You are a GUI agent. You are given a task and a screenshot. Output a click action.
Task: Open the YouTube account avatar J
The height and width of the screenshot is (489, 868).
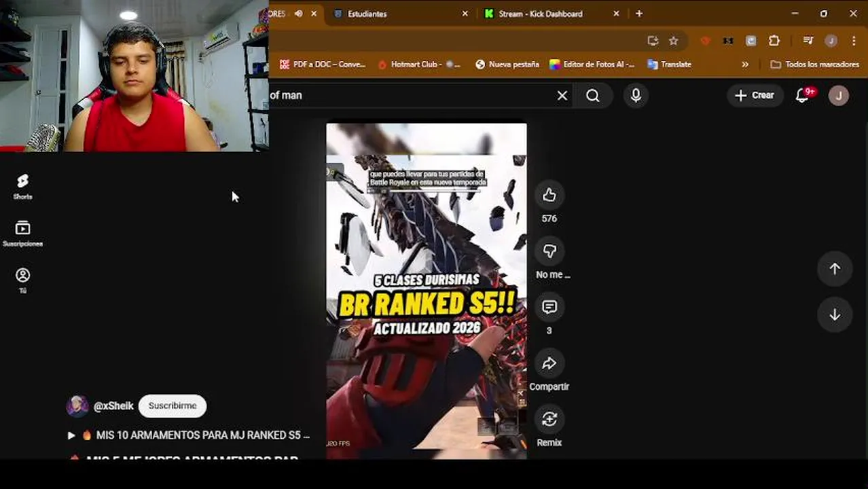pyautogui.click(x=838, y=96)
